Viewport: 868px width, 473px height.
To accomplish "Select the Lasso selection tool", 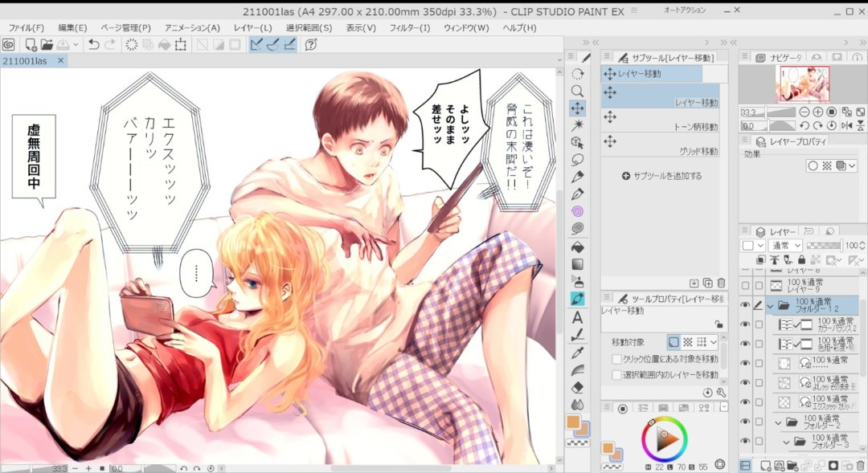I will click(x=577, y=160).
